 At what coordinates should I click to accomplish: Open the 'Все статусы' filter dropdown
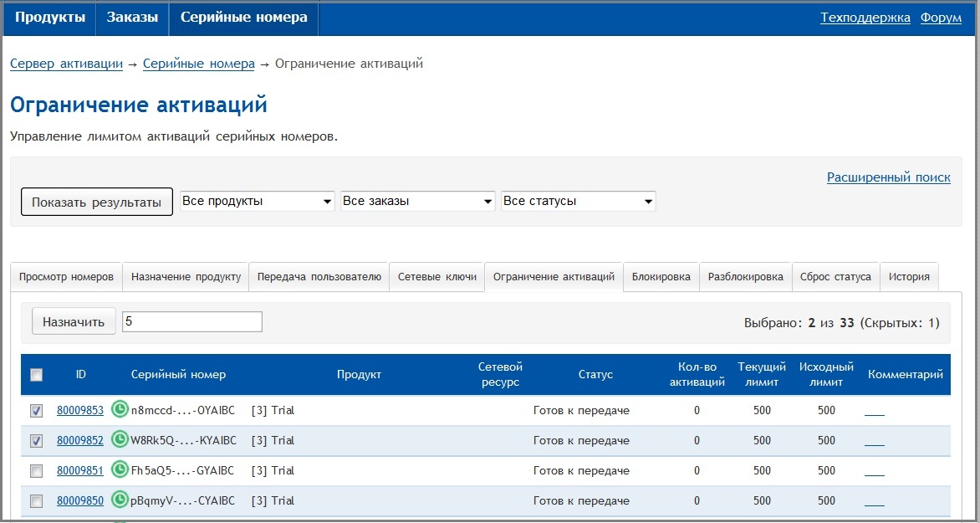point(578,202)
